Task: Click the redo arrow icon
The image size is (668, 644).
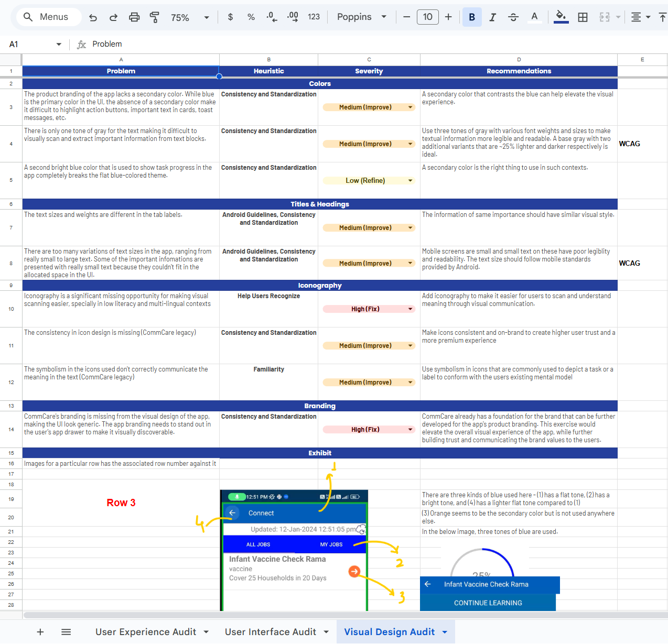Action: (113, 17)
